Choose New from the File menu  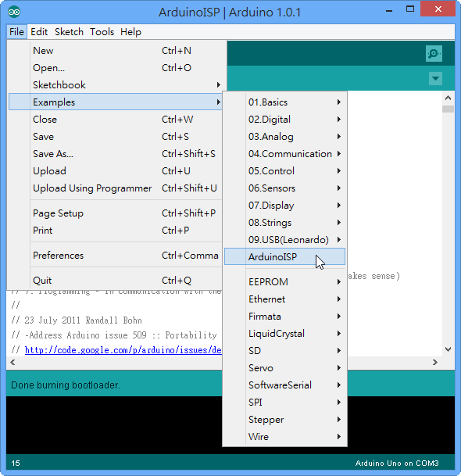point(116,50)
